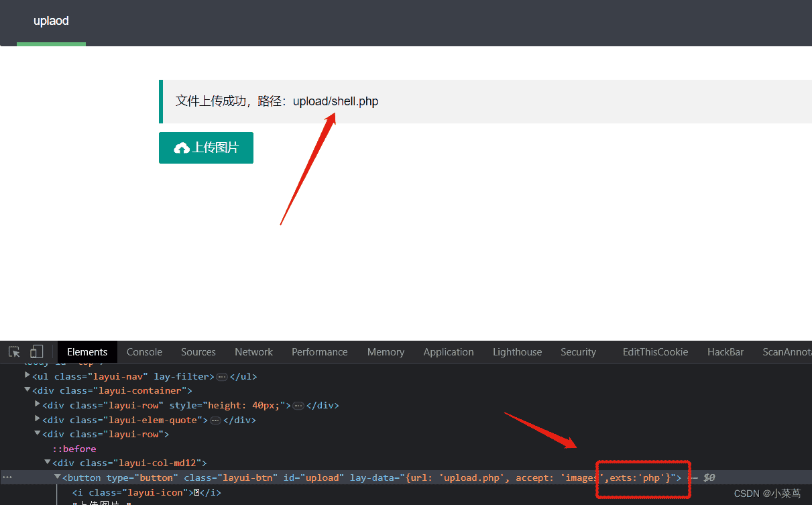Collapse the layui-container div node
The image size is (812, 505).
point(27,390)
